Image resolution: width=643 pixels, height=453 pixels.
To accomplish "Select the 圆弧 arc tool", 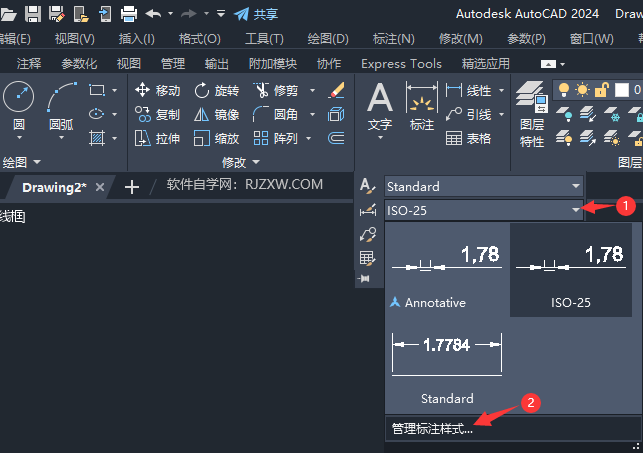I will coord(62,106).
